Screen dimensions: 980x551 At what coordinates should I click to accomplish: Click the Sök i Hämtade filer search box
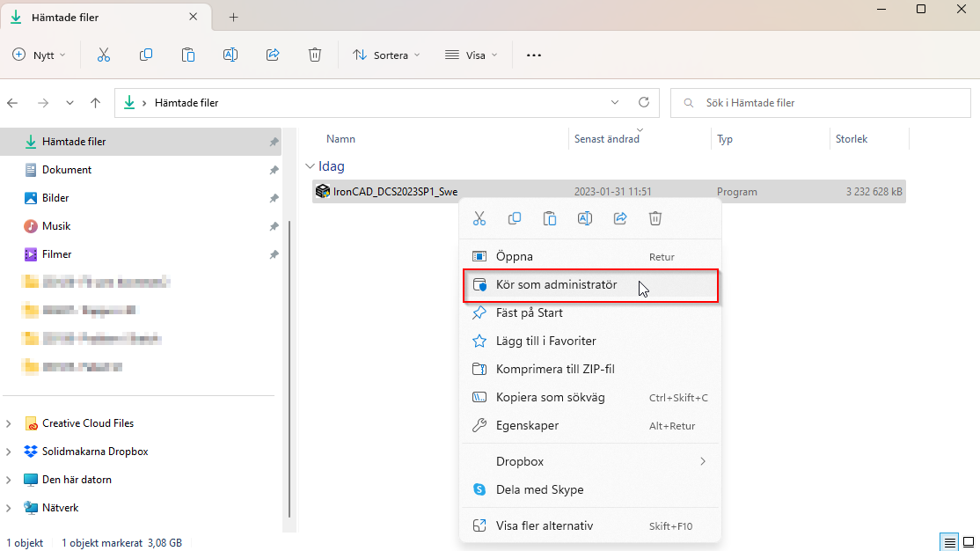tap(820, 103)
